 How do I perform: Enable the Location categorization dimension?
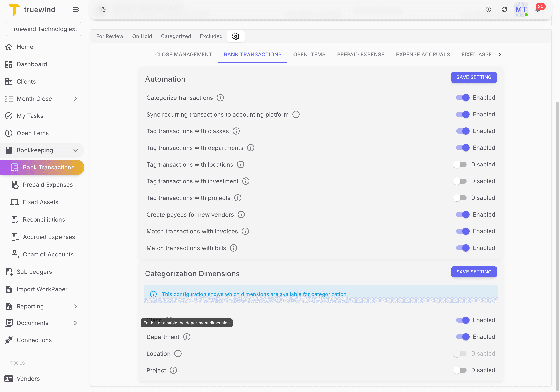pyautogui.click(x=460, y=354)
